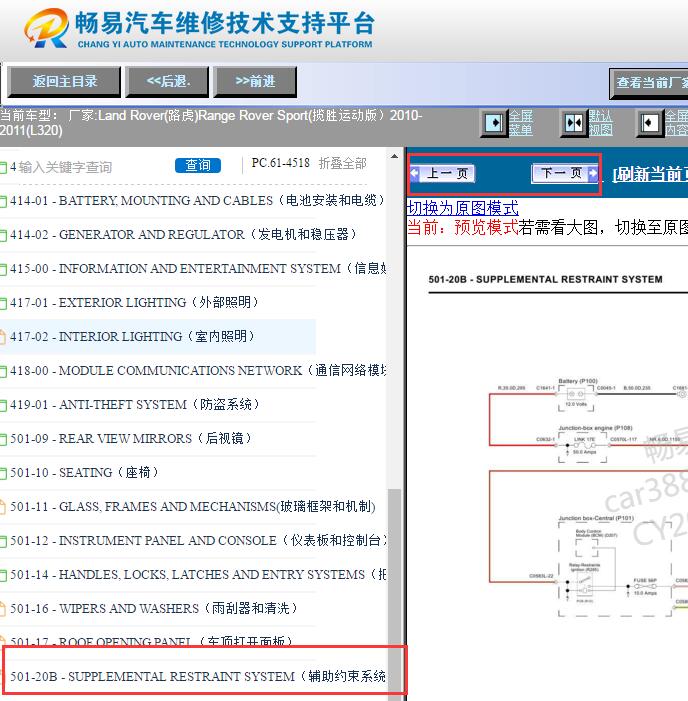Open 414-01 Battery, Mounting and Cables
The width and height of the screenshot is (688, 701).
197,200
